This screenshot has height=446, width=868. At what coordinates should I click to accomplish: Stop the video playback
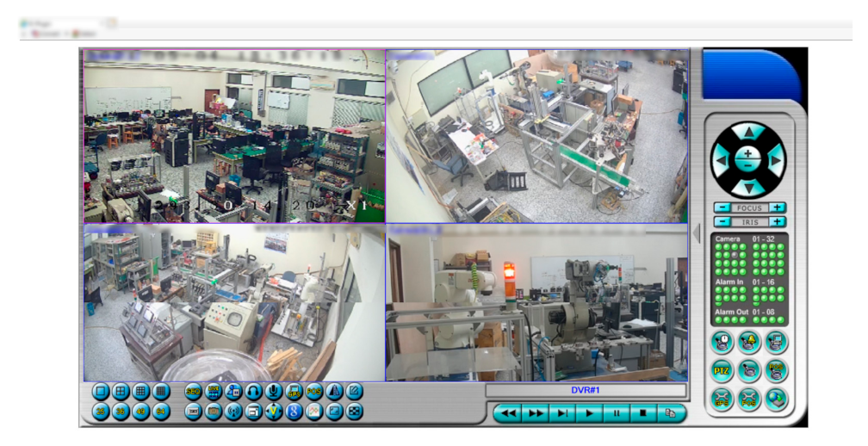[644, 413]
